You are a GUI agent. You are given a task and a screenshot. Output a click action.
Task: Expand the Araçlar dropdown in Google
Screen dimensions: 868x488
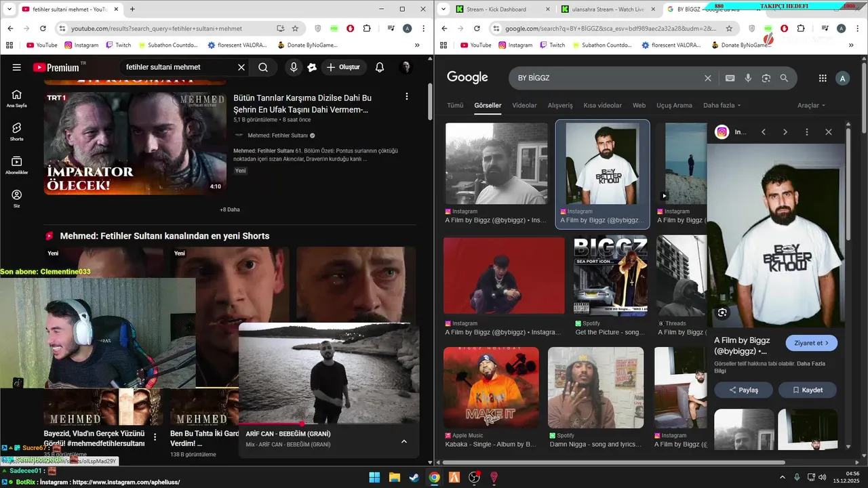coord(812,106)
